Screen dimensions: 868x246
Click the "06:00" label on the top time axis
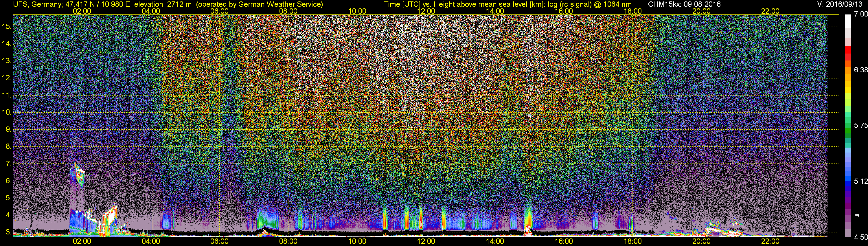pos(219,11)
